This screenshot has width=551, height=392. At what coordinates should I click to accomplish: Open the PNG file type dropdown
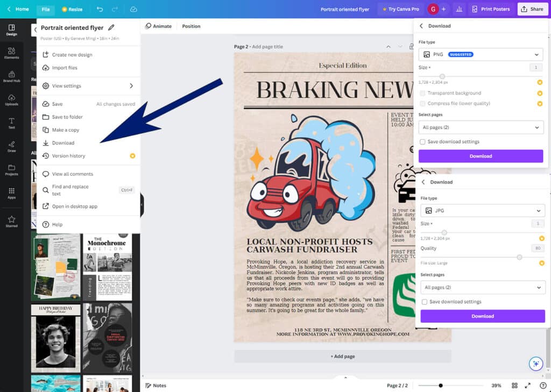click(481, 54)
